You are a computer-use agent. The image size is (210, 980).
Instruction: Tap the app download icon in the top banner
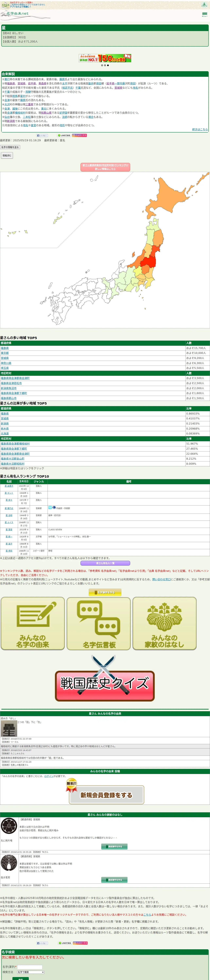pyautogui.click(x=204, y=5)
